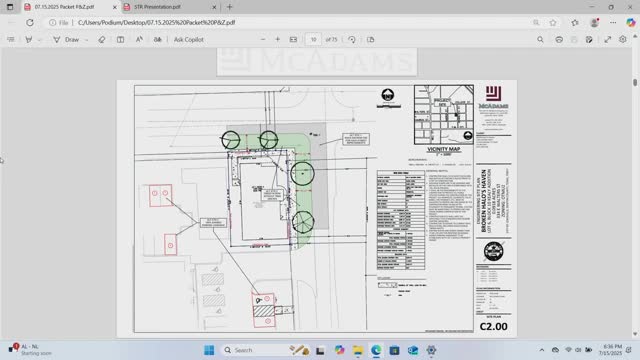640x360 pixels.
Task: Open the browser profile menu
Action: click(594, 22)
